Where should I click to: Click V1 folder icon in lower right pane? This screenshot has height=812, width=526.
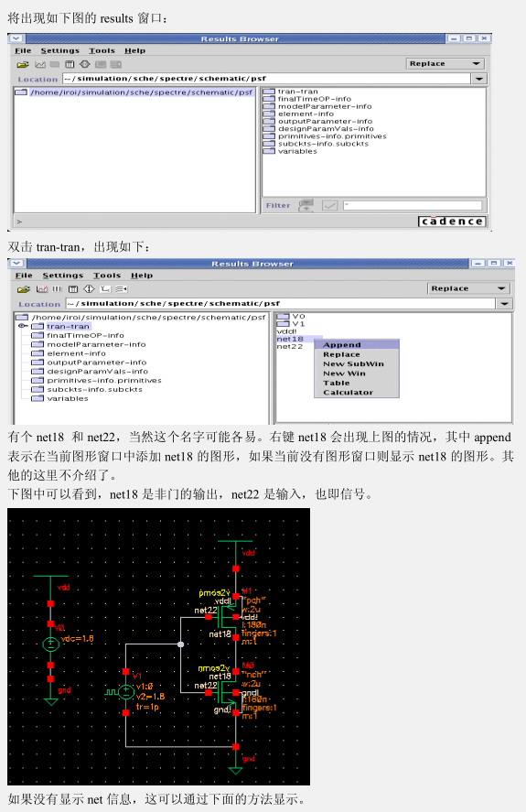(284, 324)
